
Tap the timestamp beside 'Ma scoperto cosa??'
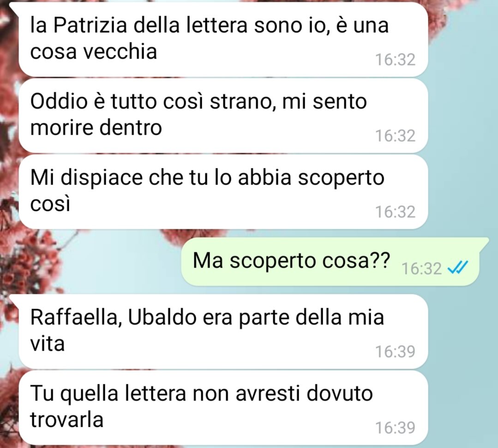pyautogui.click(x=421, y=269)
